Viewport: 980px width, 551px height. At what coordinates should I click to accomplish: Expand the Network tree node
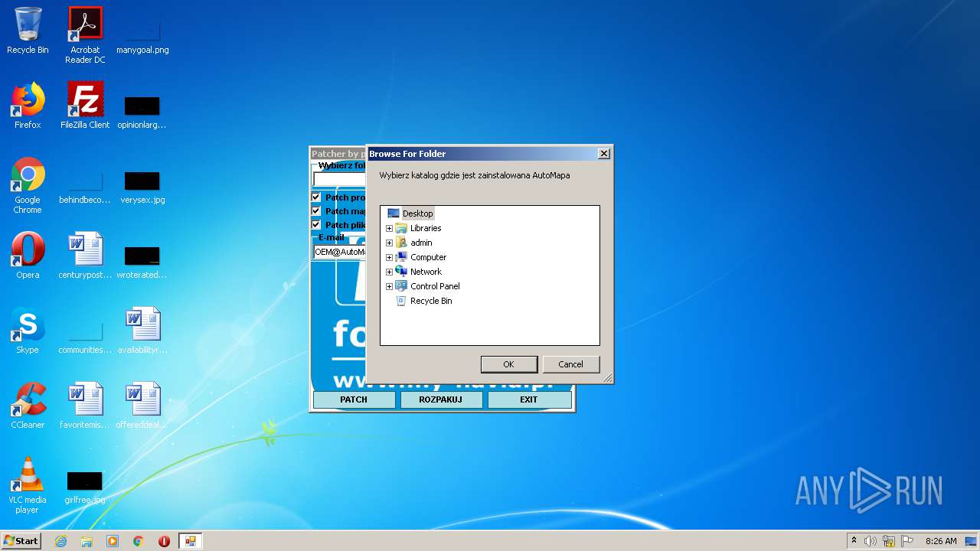[389, 272]
